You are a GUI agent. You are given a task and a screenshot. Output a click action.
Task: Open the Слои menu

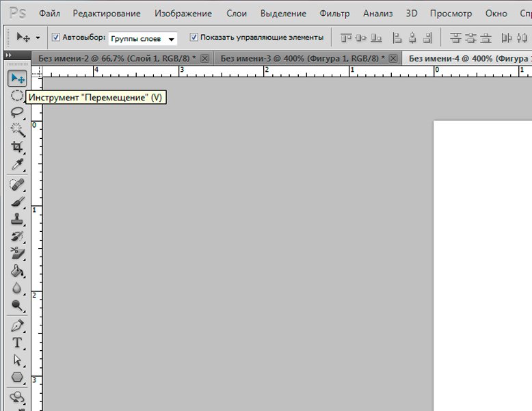(237, 14)
